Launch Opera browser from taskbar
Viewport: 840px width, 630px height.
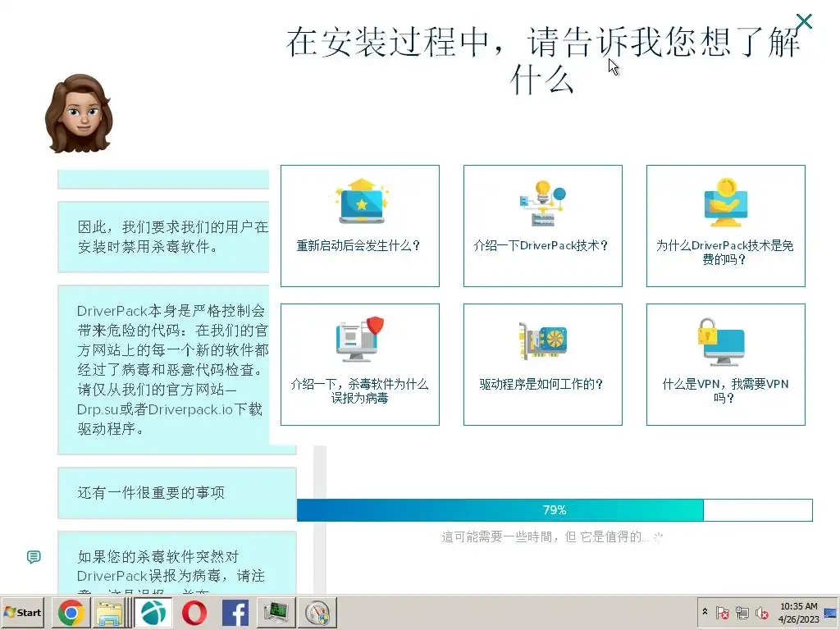tap(194, 613)
